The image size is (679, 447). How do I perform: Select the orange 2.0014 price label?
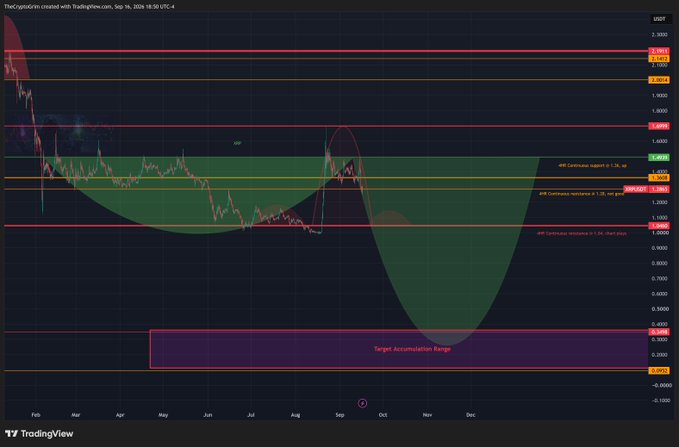click(x=659, y=80)
